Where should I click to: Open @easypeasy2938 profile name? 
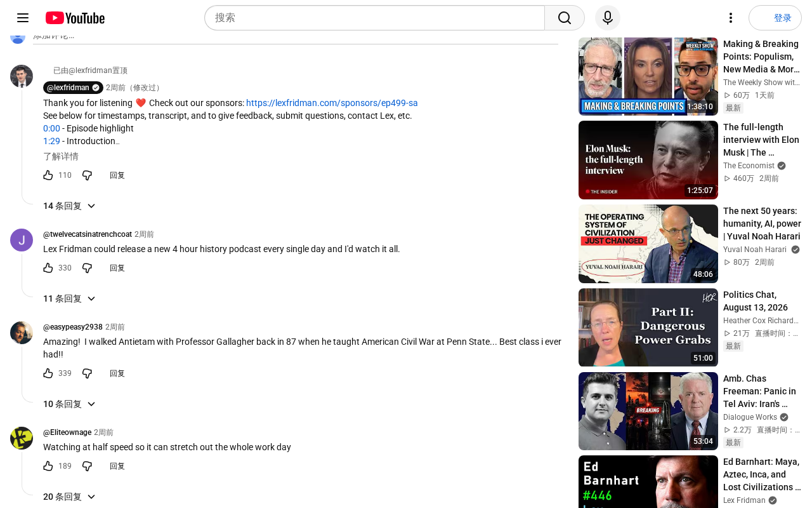point(73,327)
